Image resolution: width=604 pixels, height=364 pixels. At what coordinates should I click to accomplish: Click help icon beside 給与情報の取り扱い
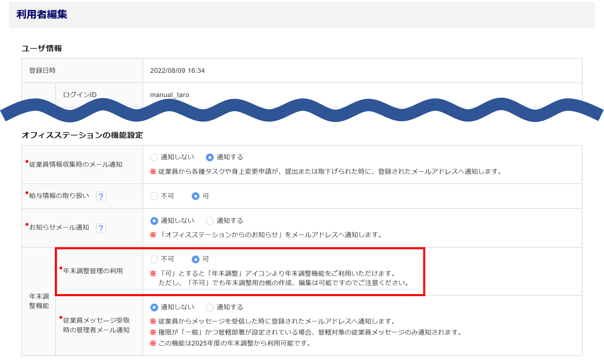pos(101,196)
